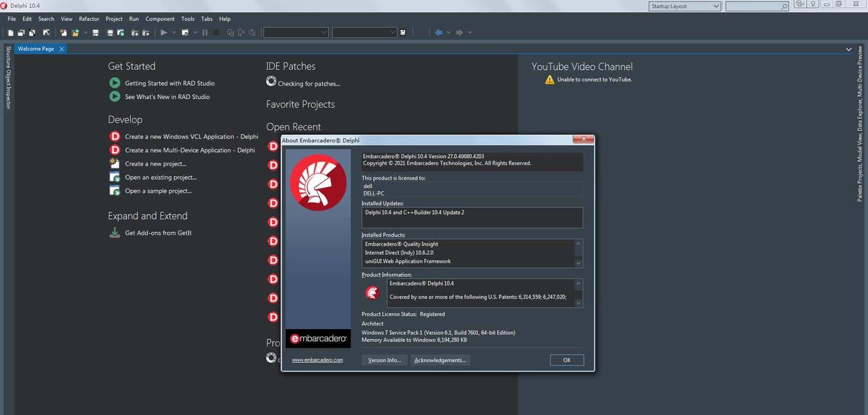Open the tab list chevron at right
The height and width of the screenshot is (415, 868).
click(848, 50)
